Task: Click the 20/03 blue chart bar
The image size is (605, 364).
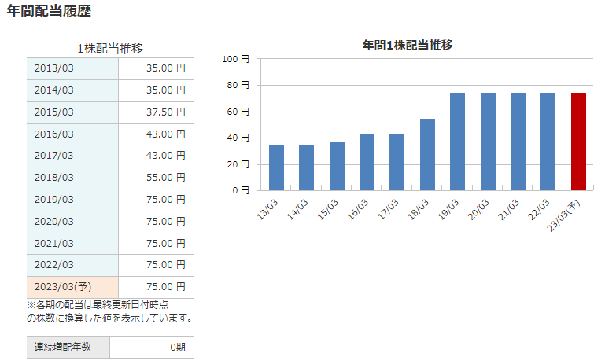Action: [488, 142]
